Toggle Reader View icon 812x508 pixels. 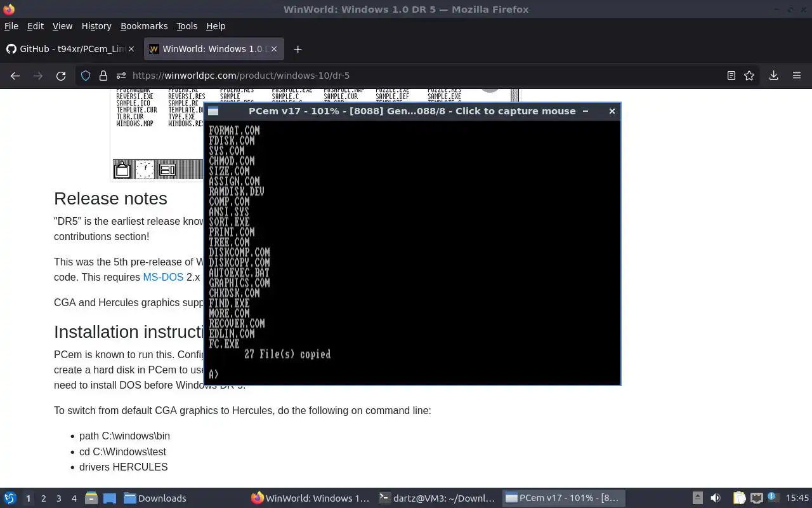[731, 76]
